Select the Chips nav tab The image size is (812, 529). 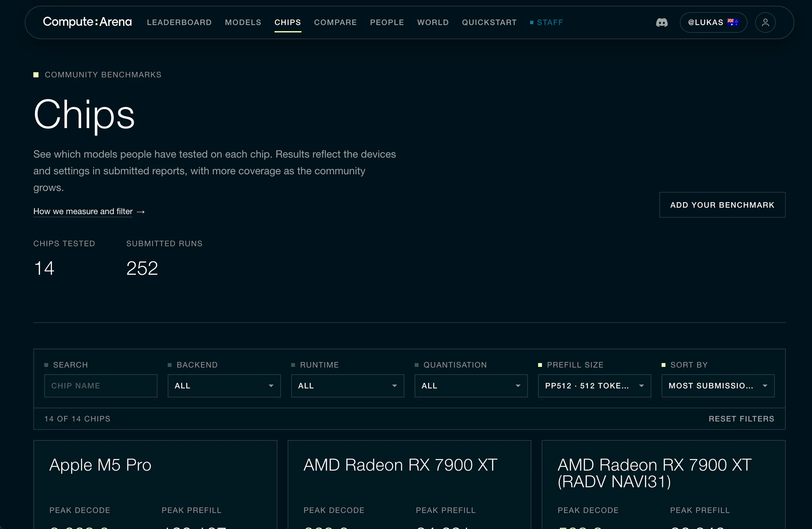click(x=288, y=22)
